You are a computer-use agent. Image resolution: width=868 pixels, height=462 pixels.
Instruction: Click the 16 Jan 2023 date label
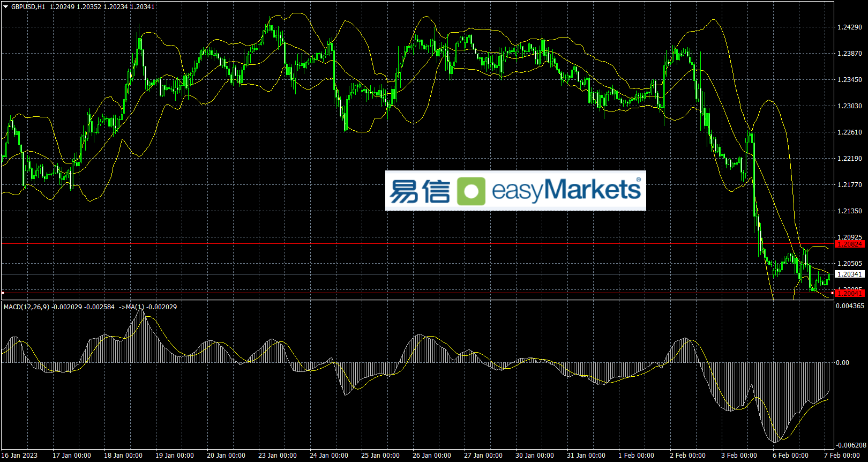point(19,456)
